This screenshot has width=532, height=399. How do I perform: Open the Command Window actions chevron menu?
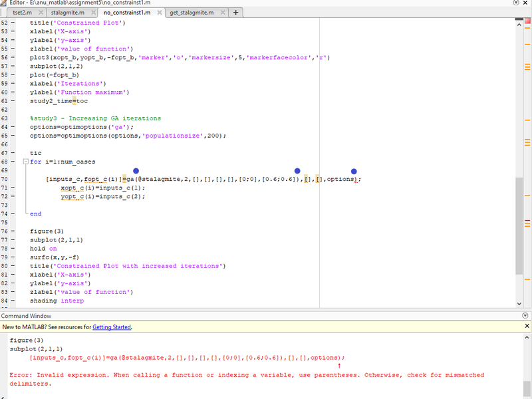[525, 315]
